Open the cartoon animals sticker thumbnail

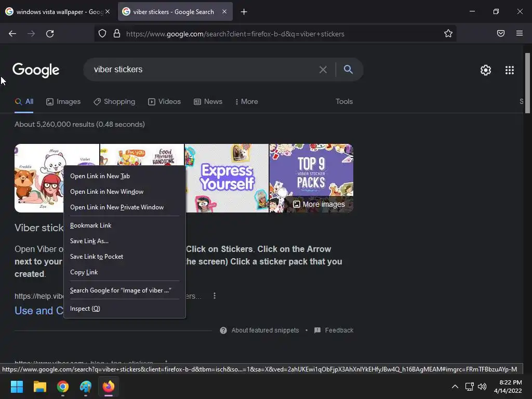point(39,178)
